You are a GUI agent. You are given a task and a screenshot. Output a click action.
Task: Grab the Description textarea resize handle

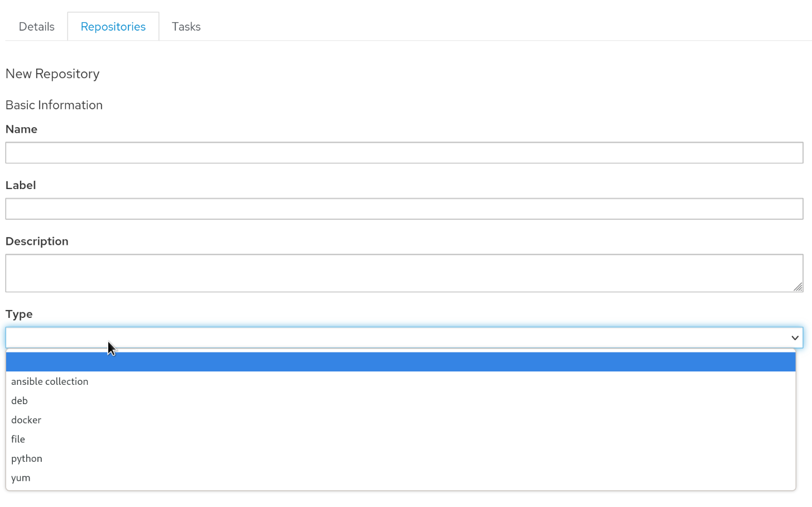pyautogui.click(x=798, y=287)
